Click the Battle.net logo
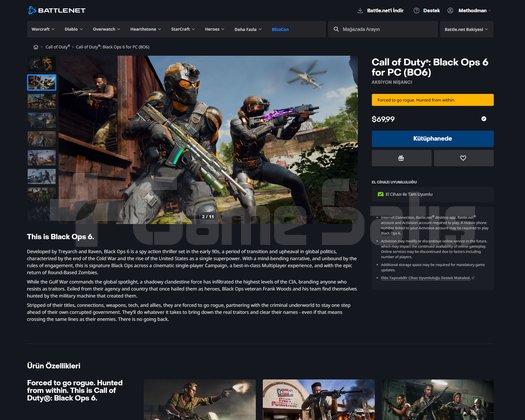Viewport: 525px width, 420px height. (x=57, y=10)
